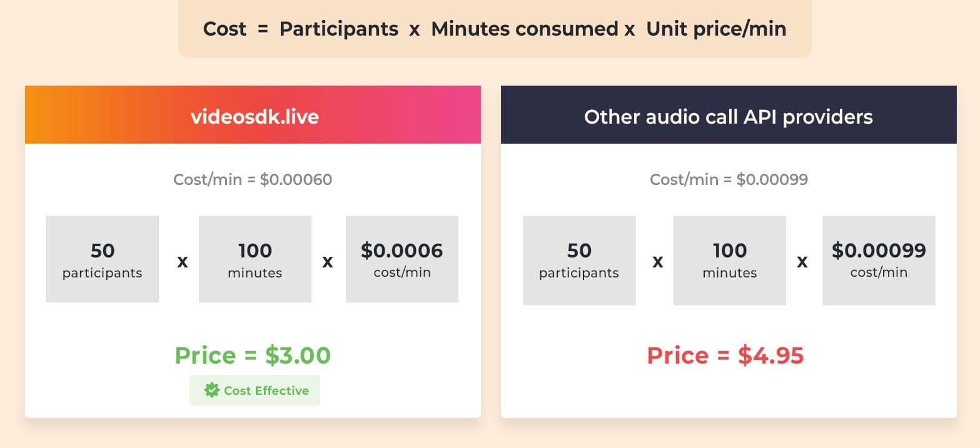Click the other providers 100 minutes box

pyautogui.click(x=730, y=261)
